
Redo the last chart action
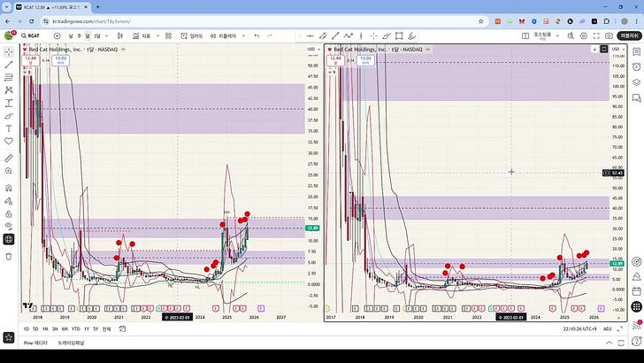click(270, 35)
